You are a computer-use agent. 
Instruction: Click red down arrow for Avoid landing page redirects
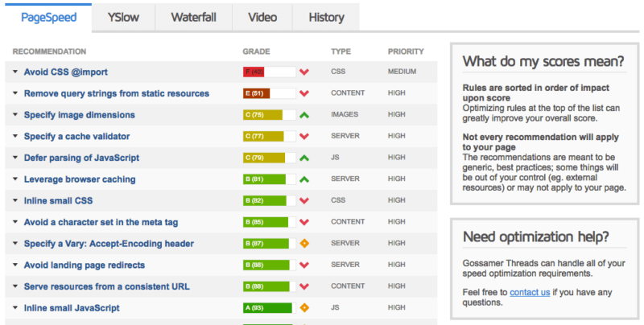304,265
